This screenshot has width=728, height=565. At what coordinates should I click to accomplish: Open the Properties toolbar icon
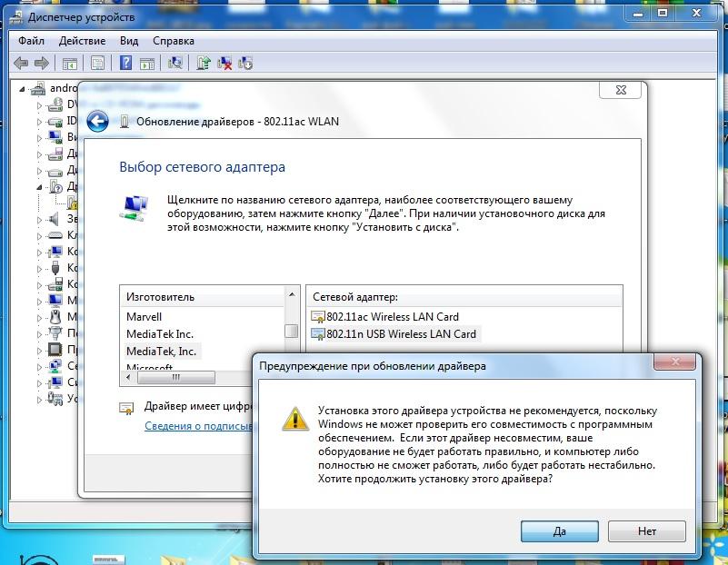coord(97,63)
